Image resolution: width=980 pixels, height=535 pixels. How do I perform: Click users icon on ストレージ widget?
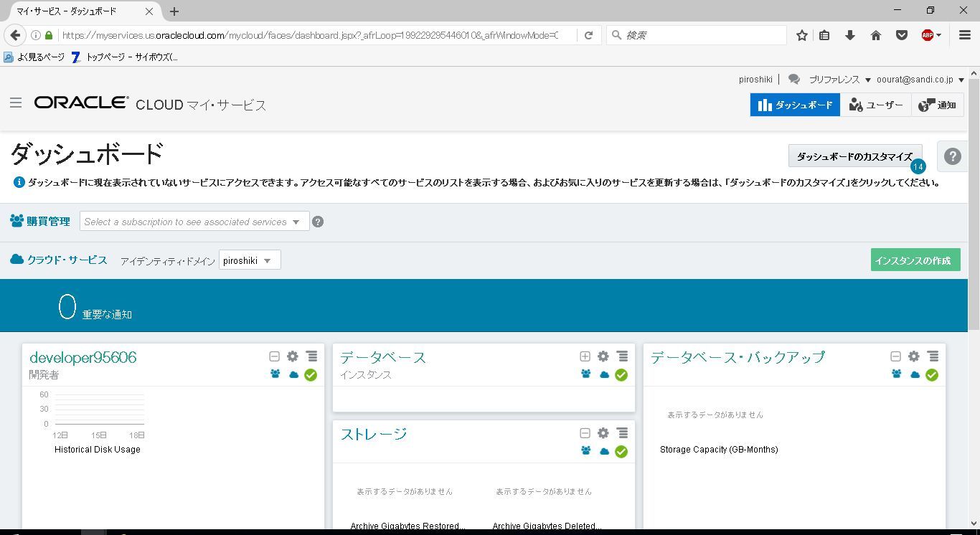(x=586, y=451)
